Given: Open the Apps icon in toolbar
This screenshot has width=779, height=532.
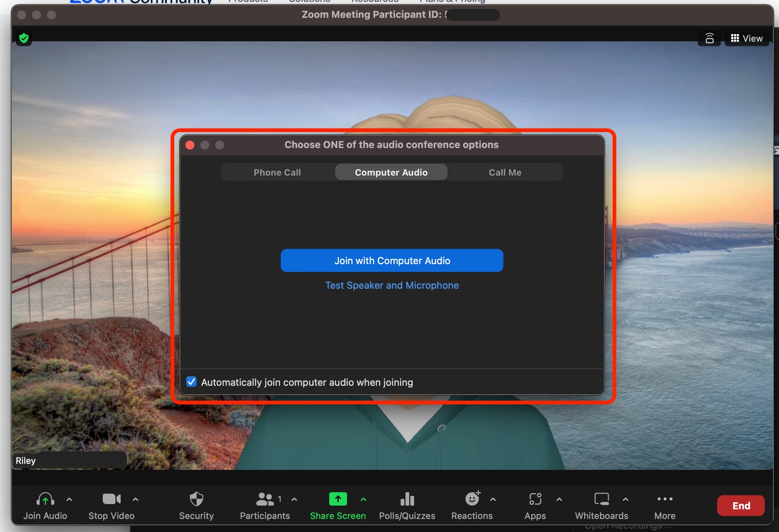Looking at the screenshot, I should pyautogui.click(x=535, y=499).
